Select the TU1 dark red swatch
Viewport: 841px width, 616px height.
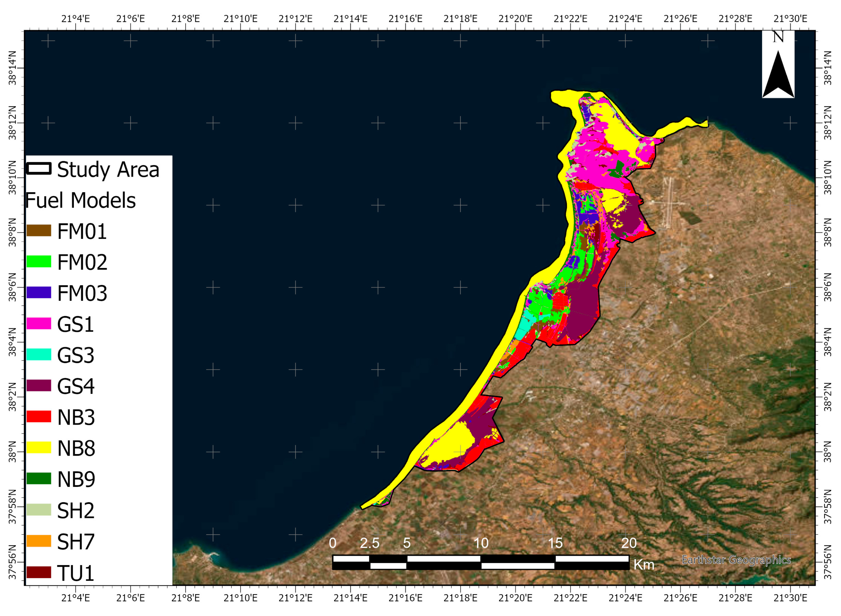point(38,572)
